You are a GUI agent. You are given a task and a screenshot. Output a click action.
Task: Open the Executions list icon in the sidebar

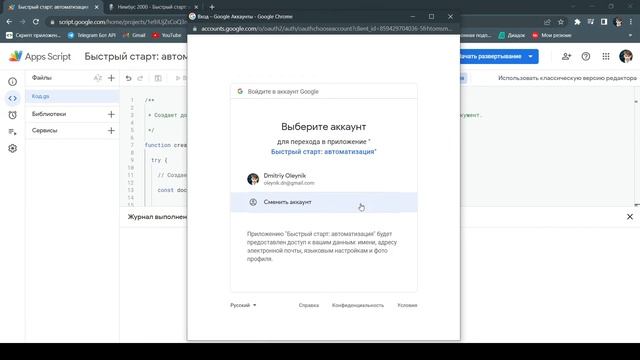(x=13, y=132)
